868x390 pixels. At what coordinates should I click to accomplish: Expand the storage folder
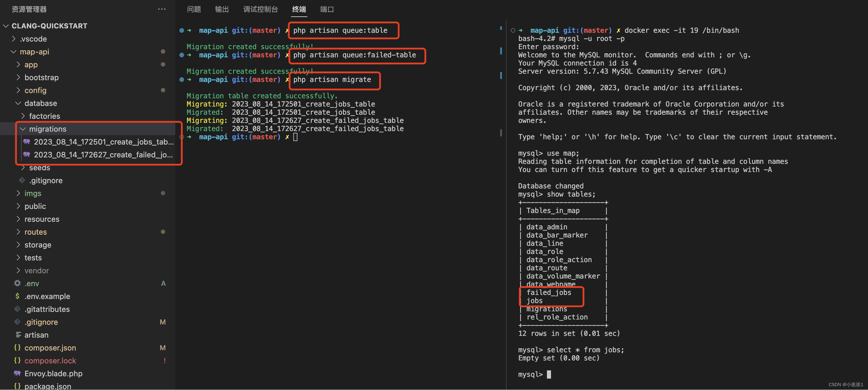pyautogui.click(x=18, y=245)
